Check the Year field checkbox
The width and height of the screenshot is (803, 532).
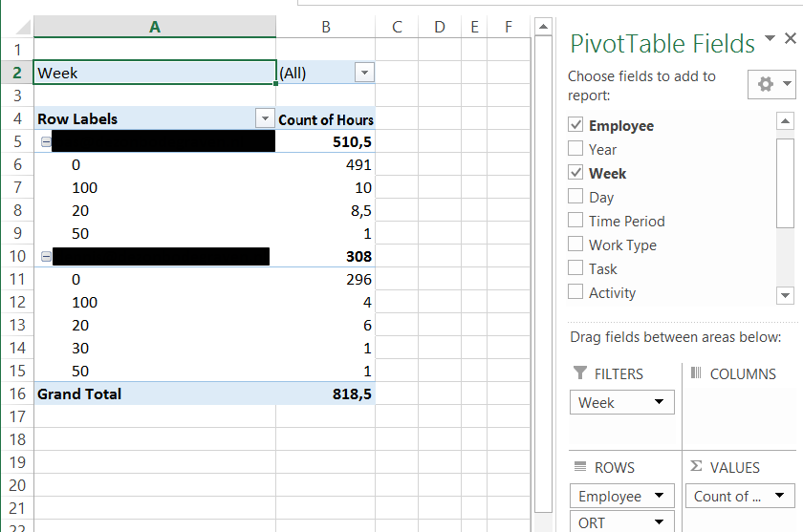[x=575, y=148]
